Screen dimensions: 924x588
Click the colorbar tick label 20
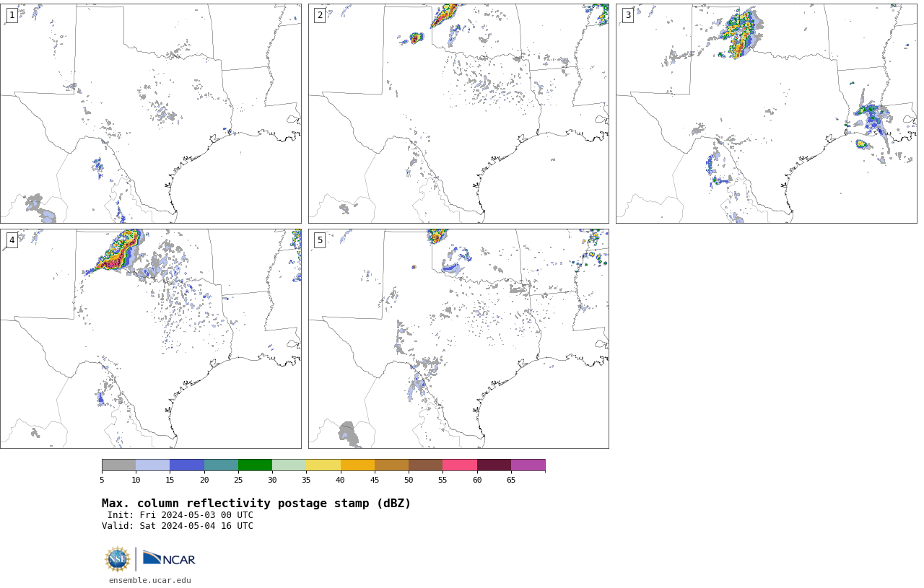(x=204, y=481)
